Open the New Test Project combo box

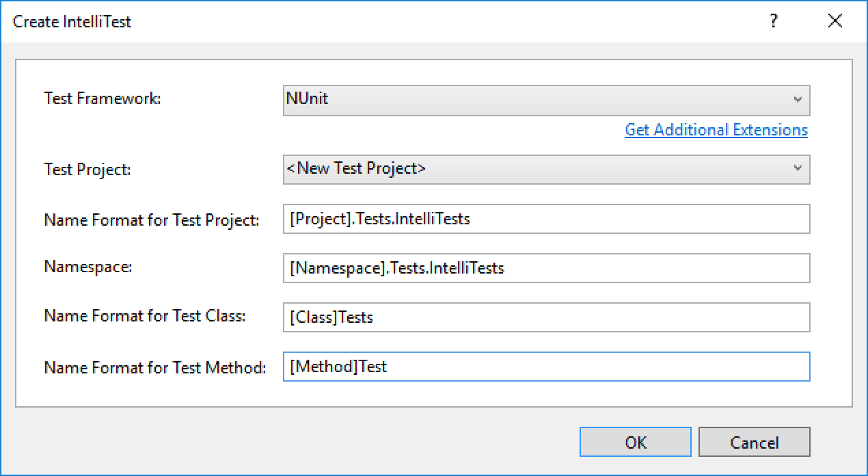(533, 170)
